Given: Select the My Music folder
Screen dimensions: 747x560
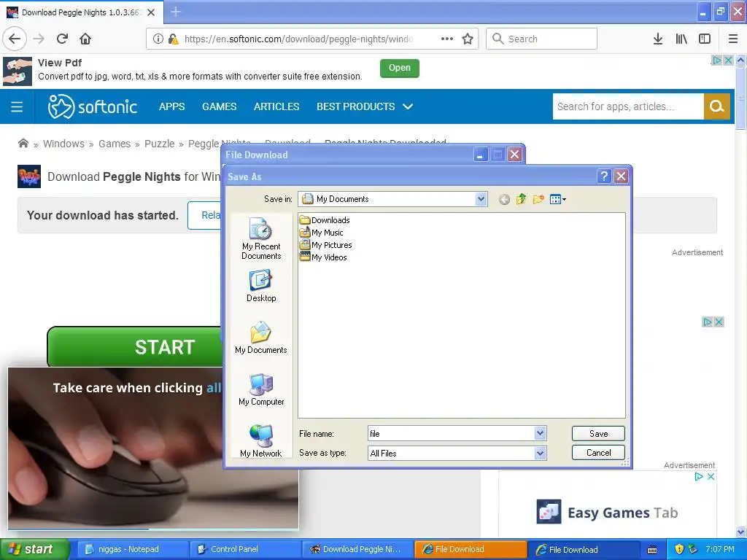Looking at the screenshot, I should (321, 233).
